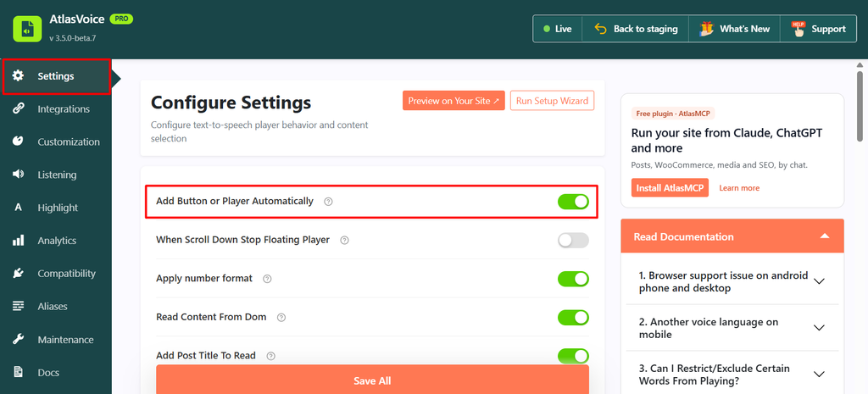The height and width of the screenshot is (394, 868).
Task: Click the Read Documentation header text
Action: [684, 237]
